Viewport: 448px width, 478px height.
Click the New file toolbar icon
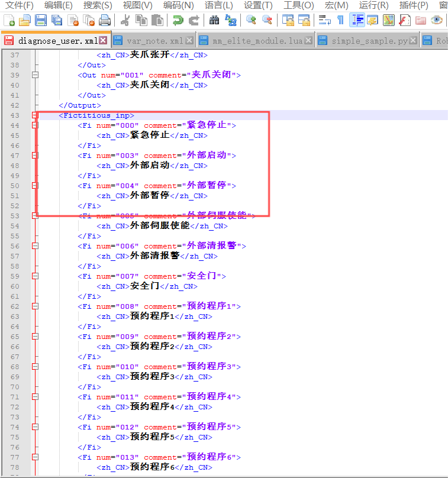9,20
